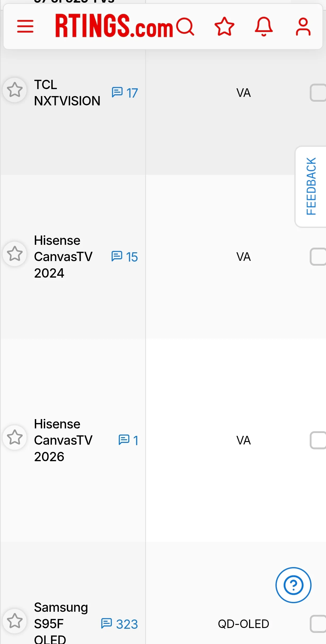Tick the Hisense CanvasTV 2024 checkbox
The height and width of the screenshot is (644, 326).
pos(318,257)
